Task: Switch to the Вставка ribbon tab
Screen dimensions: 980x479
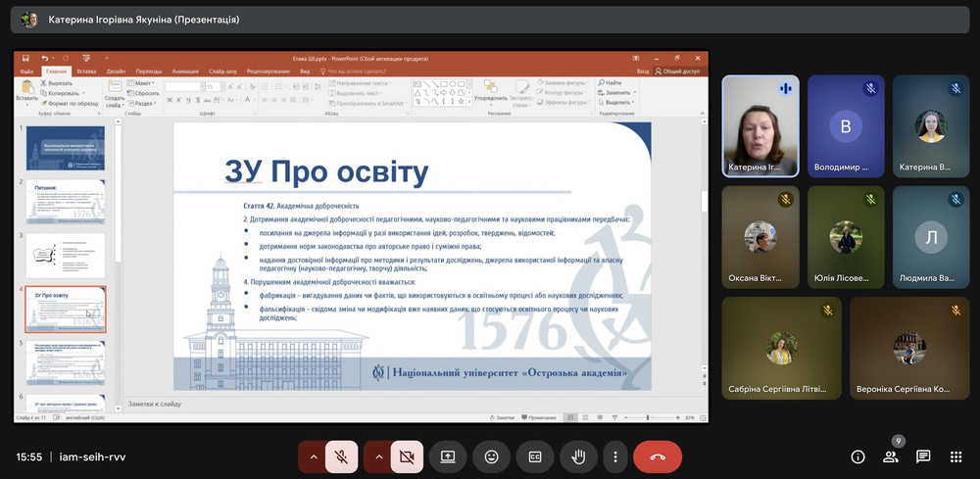Action: [86, 72]
